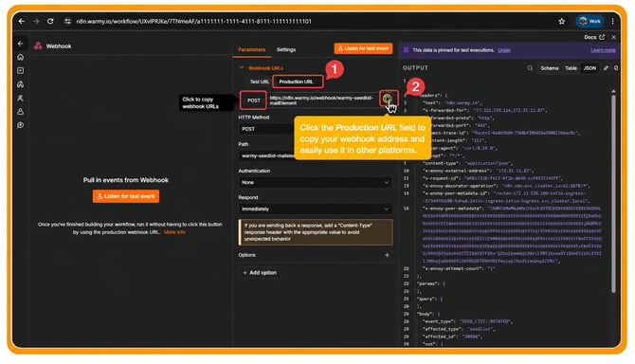
Task: Click the back arrow in n8n sidebar
Action: 20,44
